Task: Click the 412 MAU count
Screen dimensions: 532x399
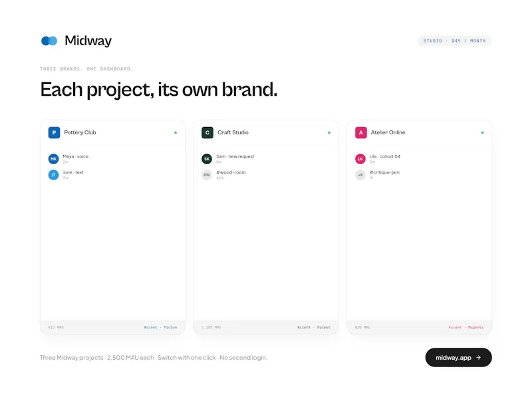Action: click(56, 327)
